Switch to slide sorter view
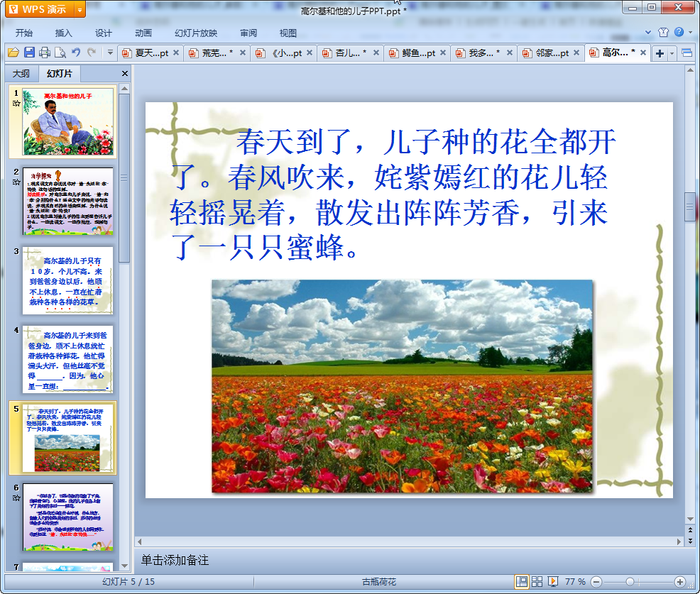The width and height of the screenshot is (700, 594). tap(537, 581)
